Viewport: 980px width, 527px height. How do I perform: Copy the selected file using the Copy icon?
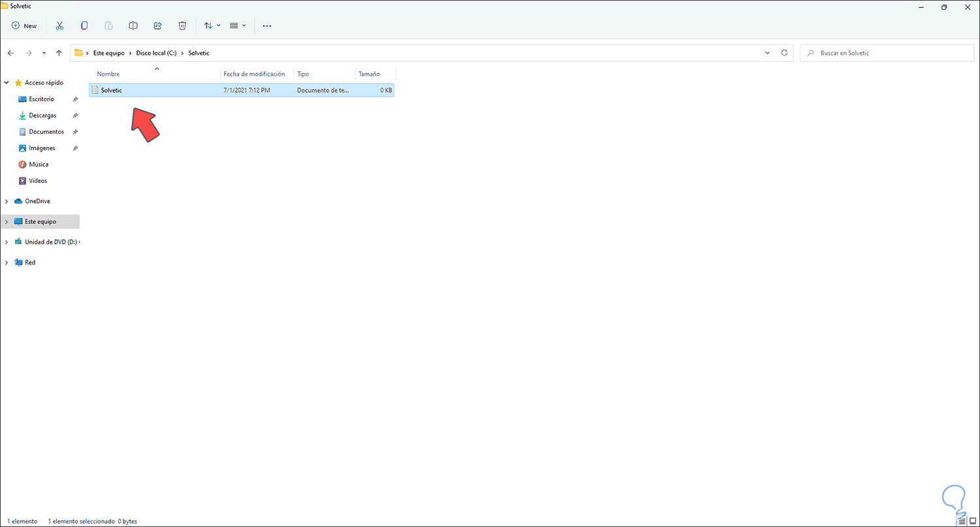(x=84, y=25)
